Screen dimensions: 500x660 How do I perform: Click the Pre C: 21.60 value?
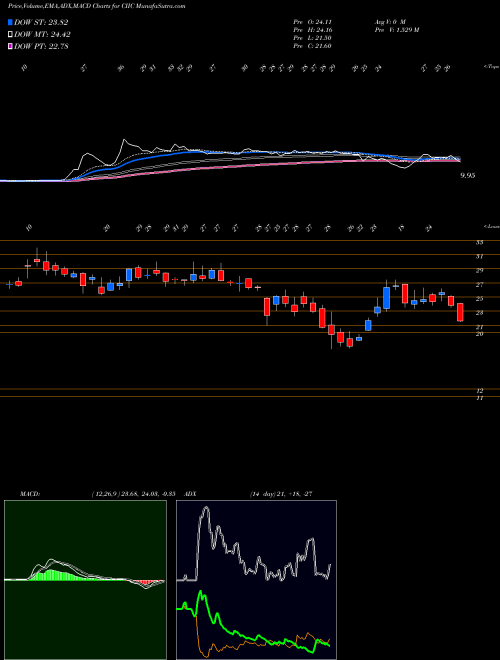pyautogui.click(x=312, y=45)
